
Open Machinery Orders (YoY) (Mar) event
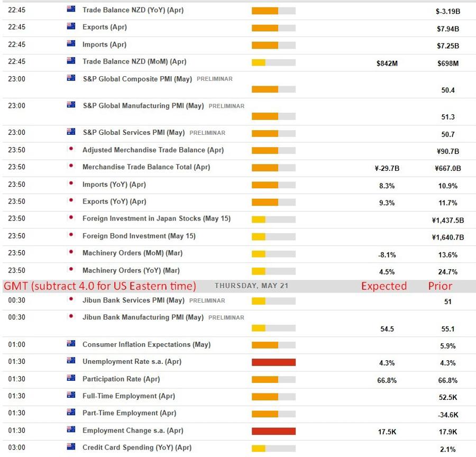click(131, 271)
